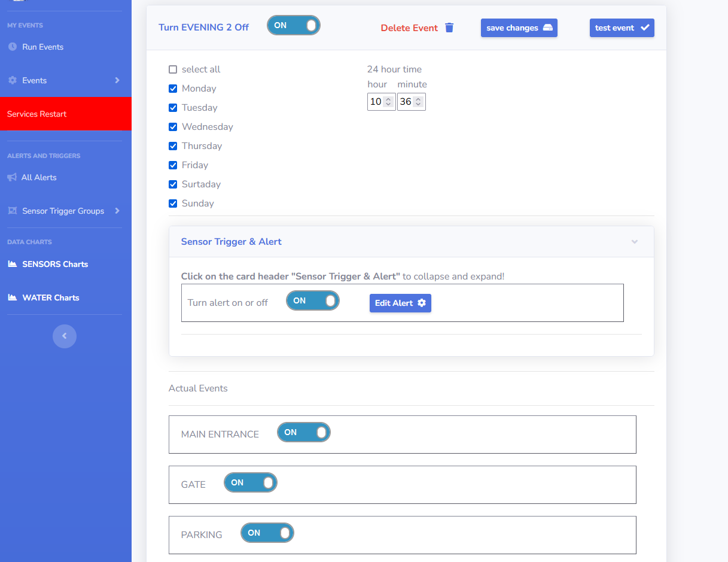Collapse the sidebar with the round arrow button
The image size is (728, 562).
pos(65,336)
